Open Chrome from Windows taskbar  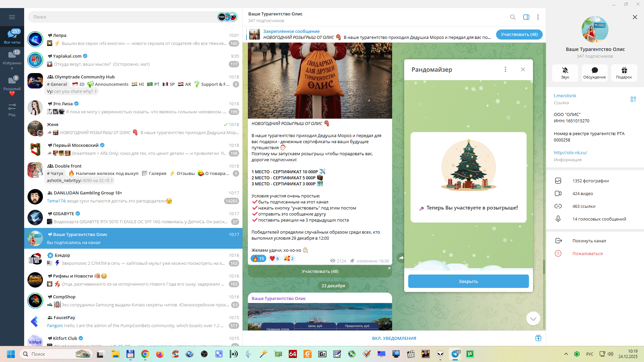[145, 354]
